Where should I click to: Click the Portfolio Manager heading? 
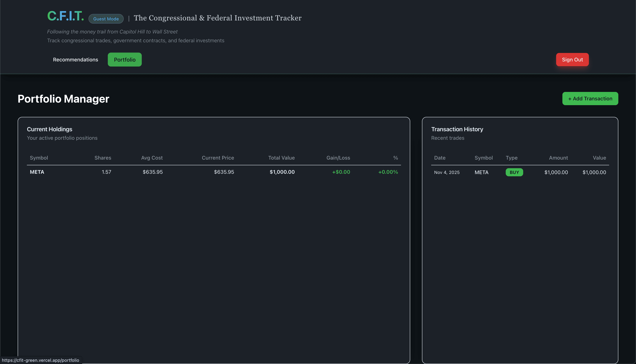(63, 99)
